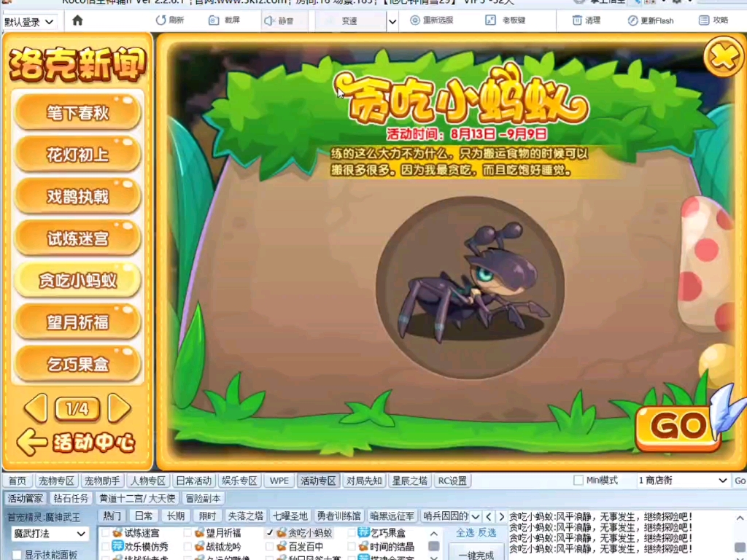Return to 活动中心 via back arrow
Screen dimensions: 747x560
point(31,443)
